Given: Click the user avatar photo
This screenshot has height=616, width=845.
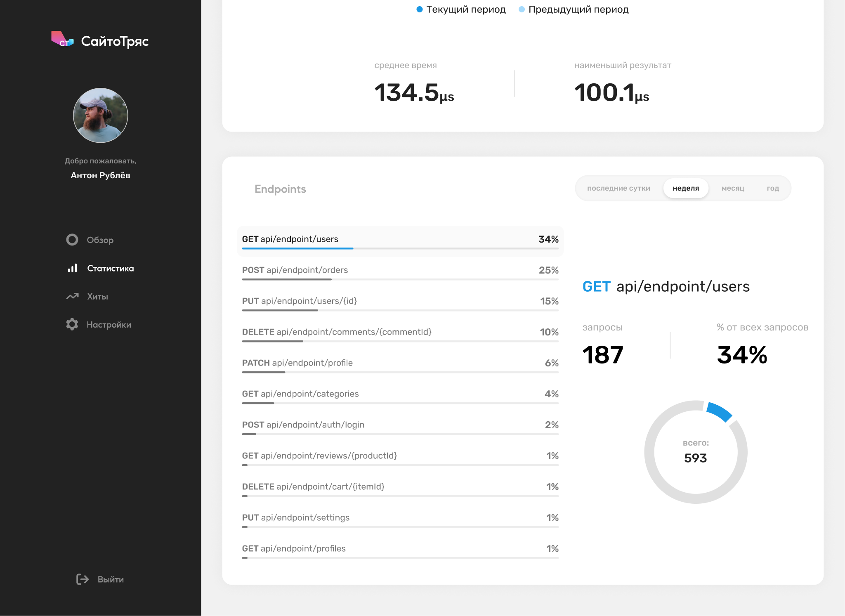Looking at the screenshot, I should tap(100, 115).
